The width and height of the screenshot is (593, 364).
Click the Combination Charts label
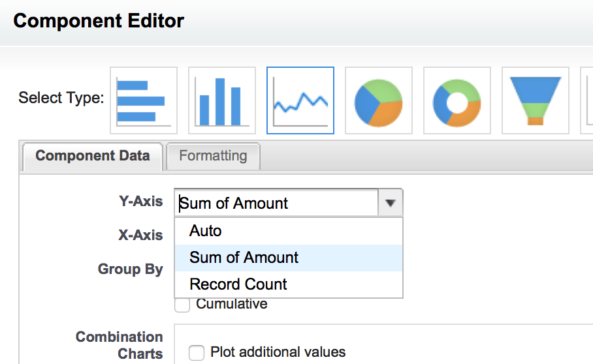(119, 345)
